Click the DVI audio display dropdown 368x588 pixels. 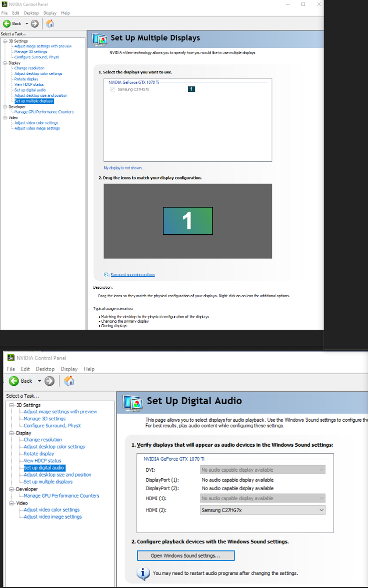[262, 470]
